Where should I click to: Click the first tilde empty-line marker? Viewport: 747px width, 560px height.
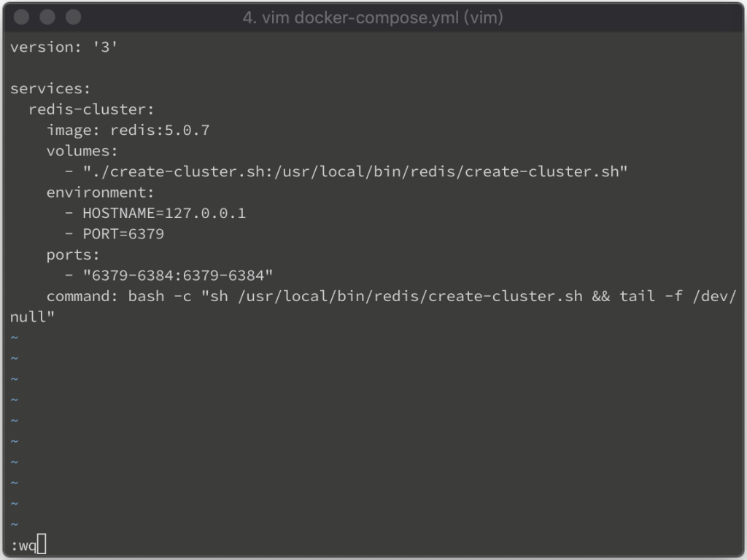[x=14, y=338]
